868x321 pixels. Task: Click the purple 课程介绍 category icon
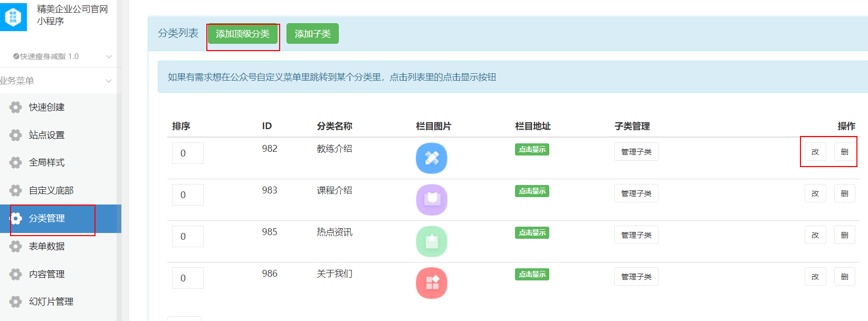pos(431,200)
